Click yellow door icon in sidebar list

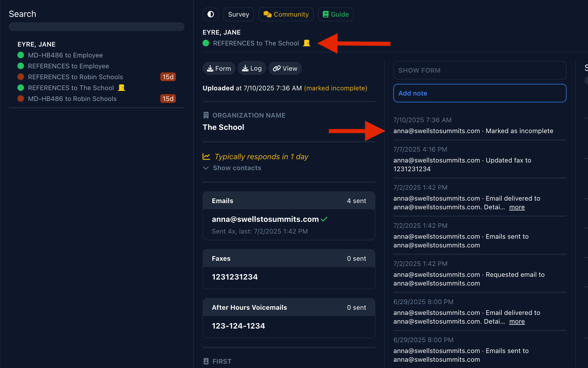(x=121, y=88)
